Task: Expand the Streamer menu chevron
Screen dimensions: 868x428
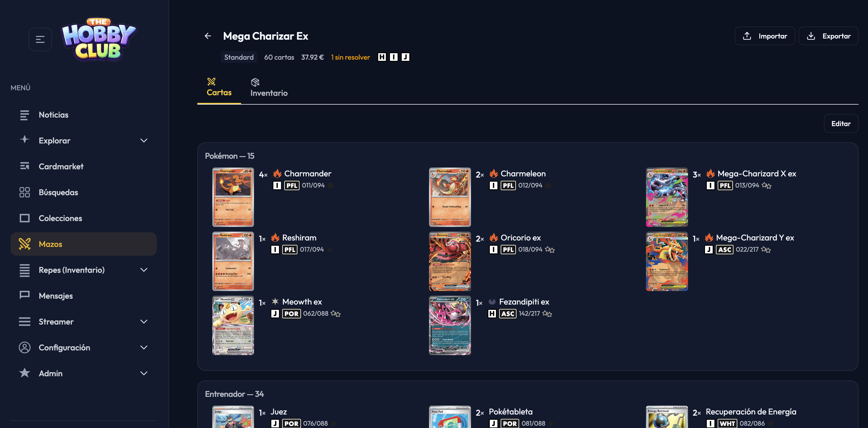Action: click(x=144, y=321)
